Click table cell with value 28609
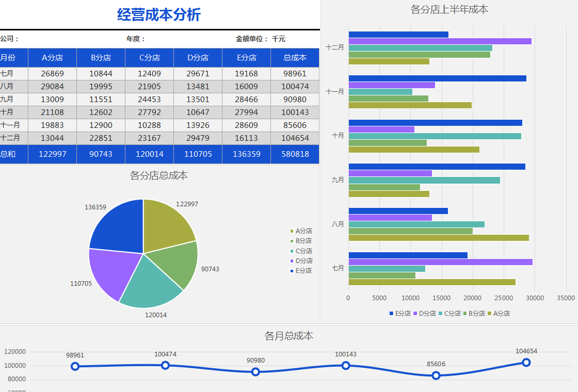The height and width of the screenshot is (392, 578). click(x=247, y=125)
